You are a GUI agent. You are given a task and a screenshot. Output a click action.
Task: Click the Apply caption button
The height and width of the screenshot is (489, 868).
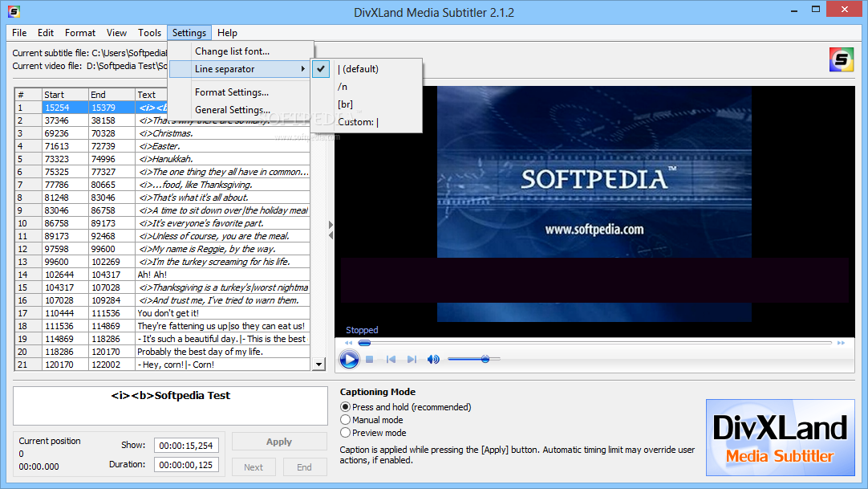279,442
